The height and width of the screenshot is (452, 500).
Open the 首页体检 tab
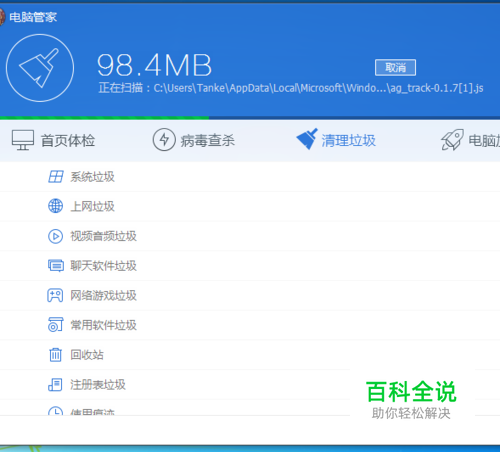click(53, 140)
